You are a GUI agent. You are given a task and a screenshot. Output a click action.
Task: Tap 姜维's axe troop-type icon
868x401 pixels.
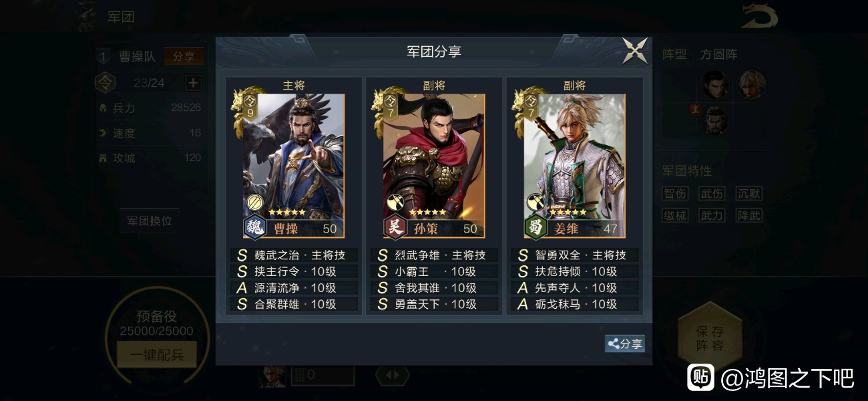coord(535,202)
